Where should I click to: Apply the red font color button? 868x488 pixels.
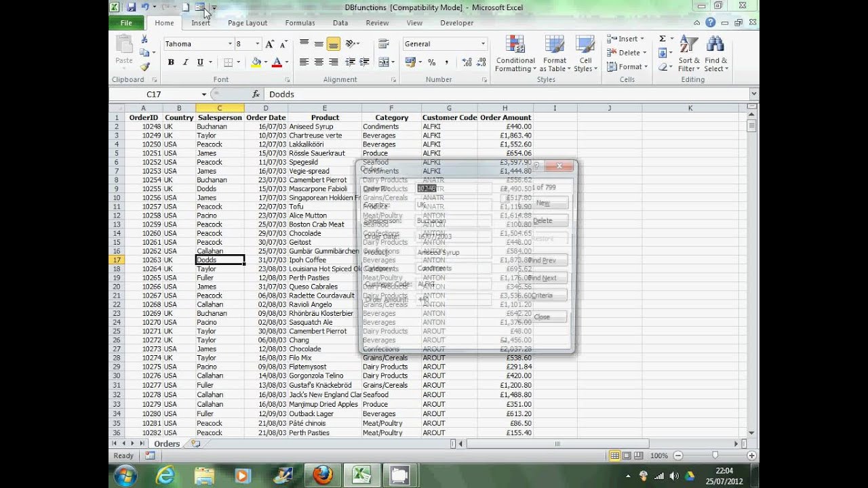277,62
